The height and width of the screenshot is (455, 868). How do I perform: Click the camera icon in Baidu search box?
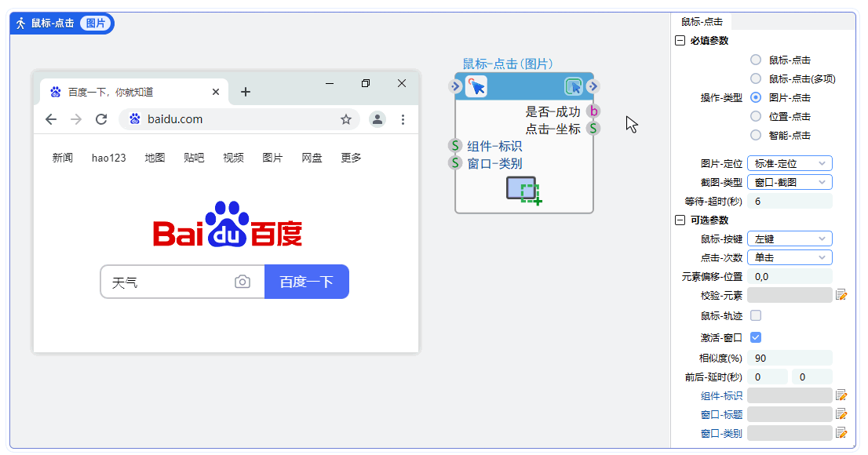click(x=241, y=281)
